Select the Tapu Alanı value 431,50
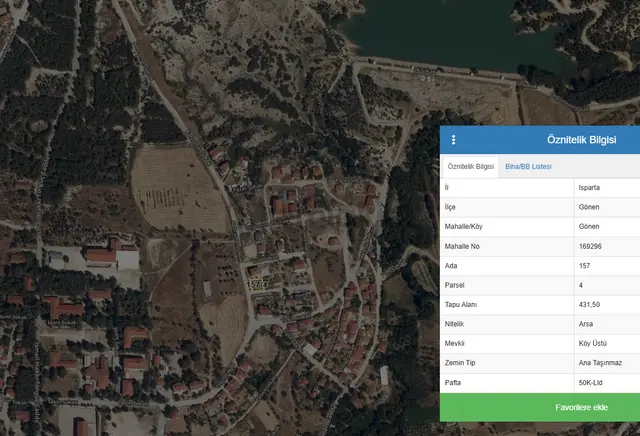The height and width of the screenshot is (436, 640). (x=589, y=305)
